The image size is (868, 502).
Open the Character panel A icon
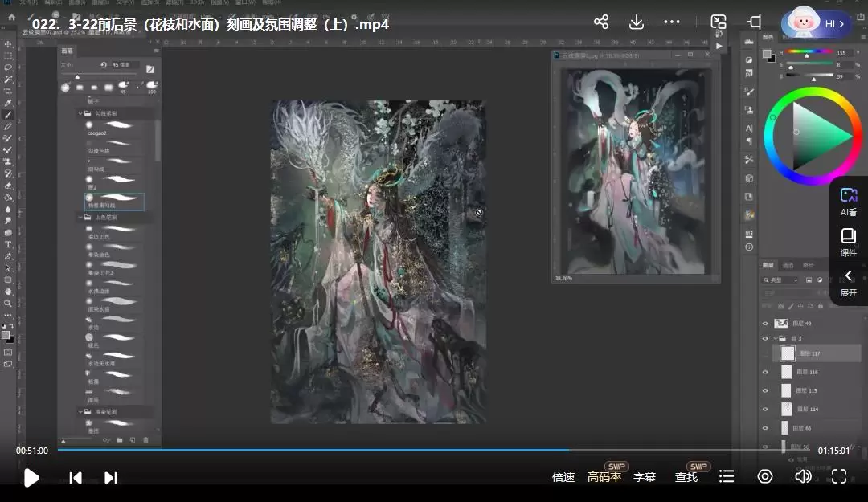749,129
